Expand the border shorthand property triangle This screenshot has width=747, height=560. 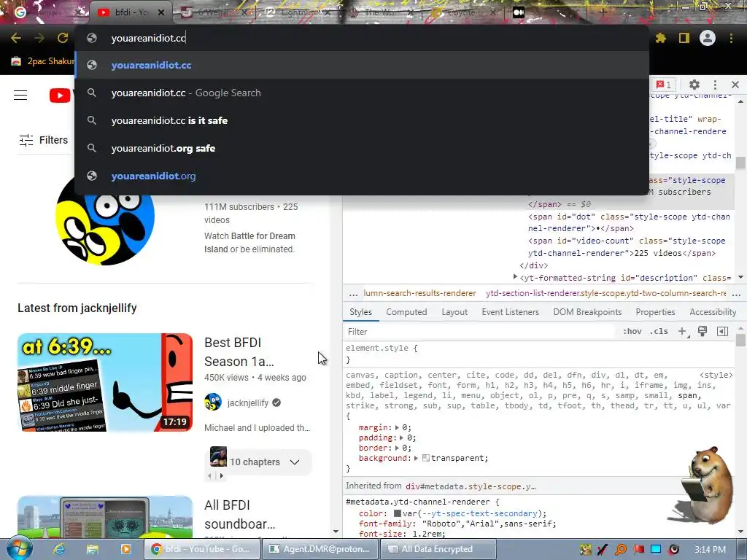(x=397, y=448)
